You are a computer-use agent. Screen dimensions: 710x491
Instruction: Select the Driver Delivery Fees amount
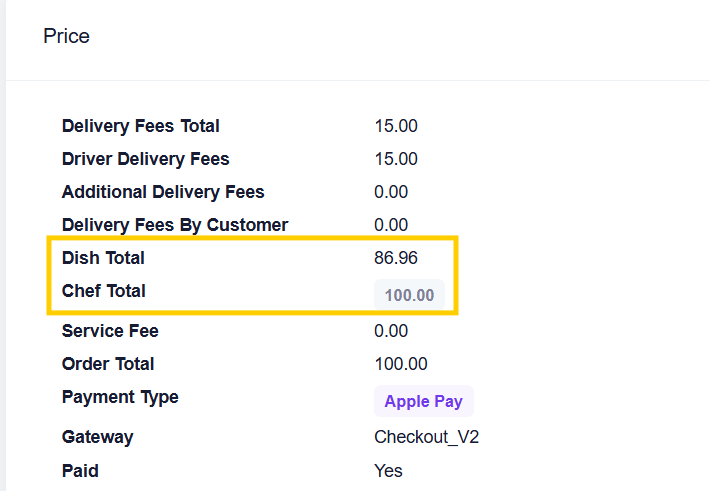396,159
